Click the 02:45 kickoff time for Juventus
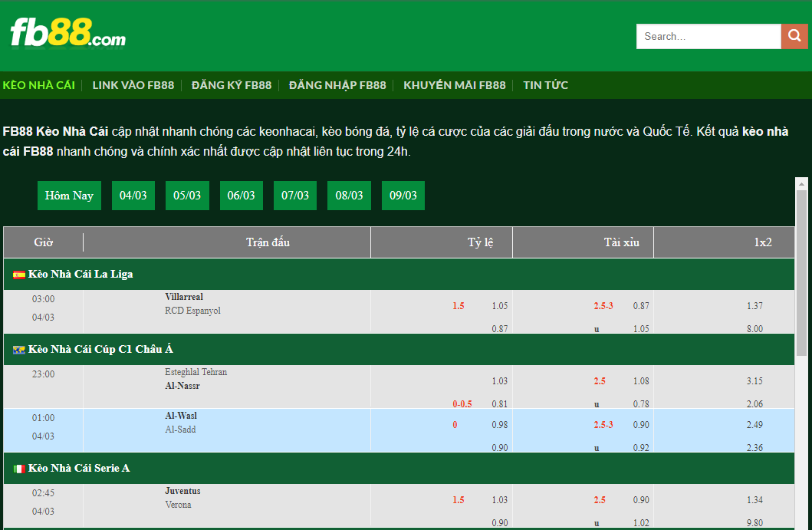Image resolution: width=812 pixels, height=530 pixels. 43,493
